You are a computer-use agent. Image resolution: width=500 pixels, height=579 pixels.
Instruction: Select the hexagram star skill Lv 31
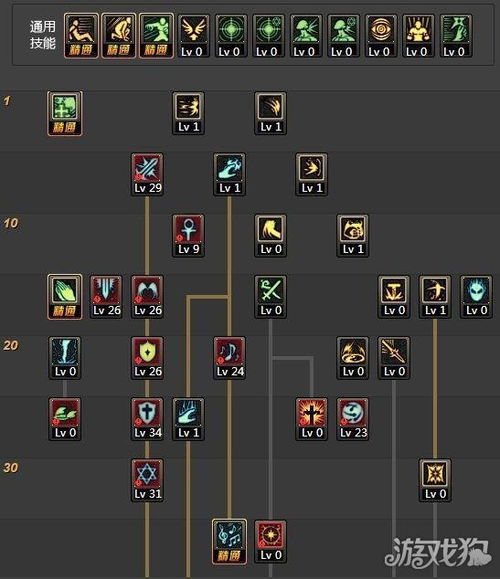[147, 480]
